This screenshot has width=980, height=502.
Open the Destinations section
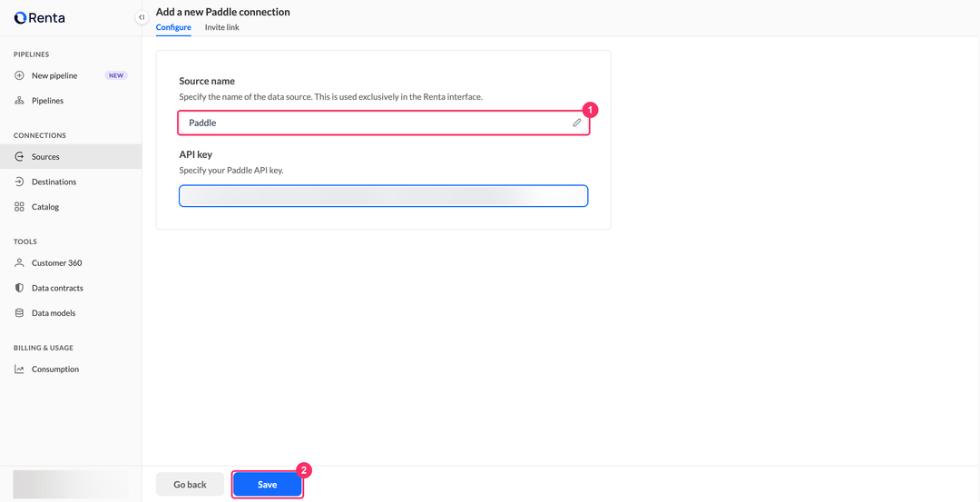pos(71,182)
